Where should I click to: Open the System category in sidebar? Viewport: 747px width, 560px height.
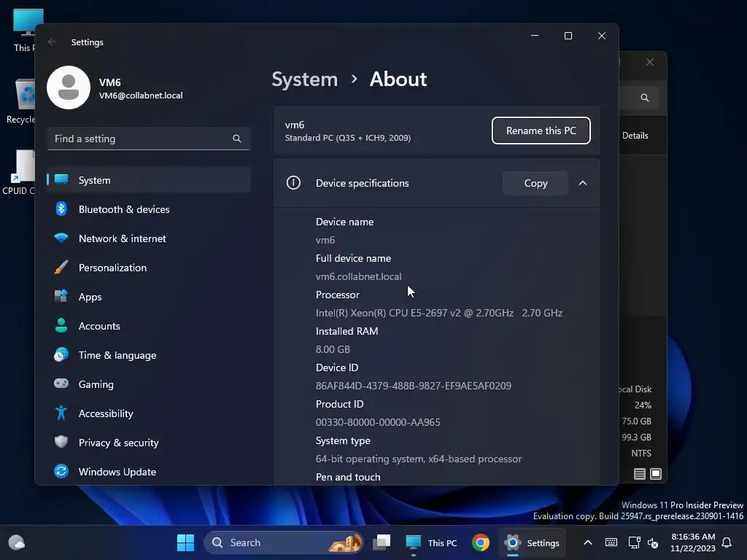point(149,180)
